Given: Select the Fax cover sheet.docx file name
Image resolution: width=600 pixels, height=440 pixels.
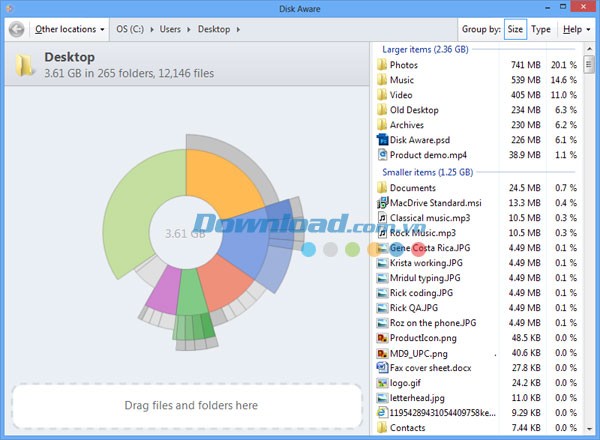Looking at the screenshot, I should [x=430, y=368].
